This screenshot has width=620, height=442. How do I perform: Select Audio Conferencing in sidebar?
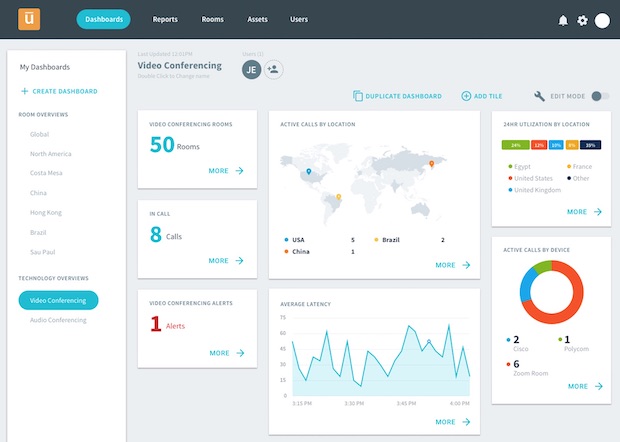[58, 320]
